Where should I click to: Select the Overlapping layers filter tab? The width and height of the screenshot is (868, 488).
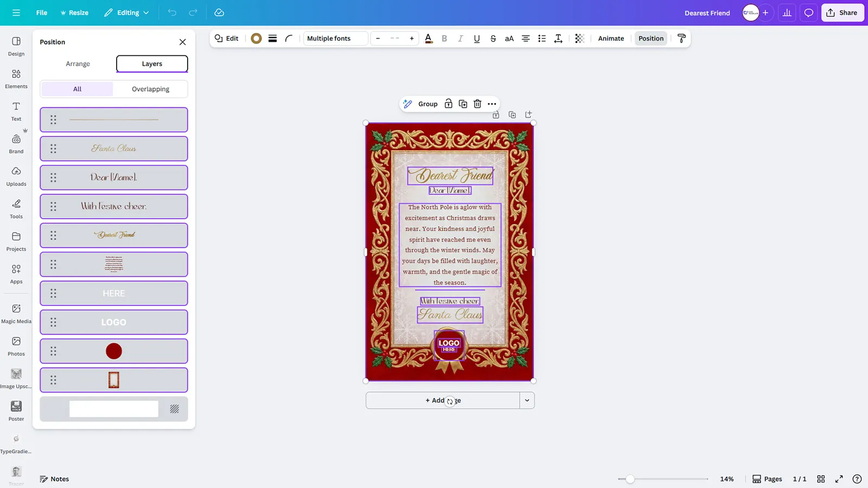click(150, 89)
